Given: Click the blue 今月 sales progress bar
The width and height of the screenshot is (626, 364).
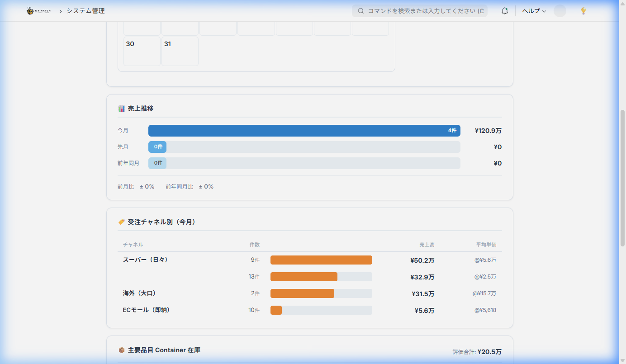Looking at the screenshot, I should coord(304,130).
